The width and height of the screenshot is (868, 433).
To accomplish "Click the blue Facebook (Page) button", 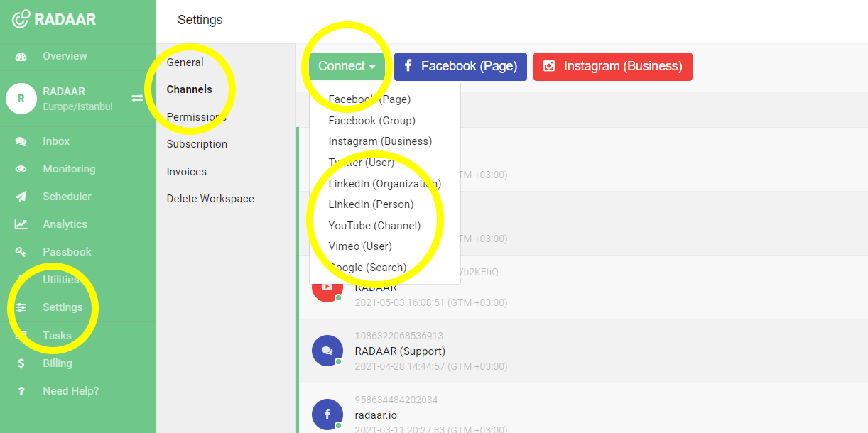I will pyautogui.click(x=460, y=66).
